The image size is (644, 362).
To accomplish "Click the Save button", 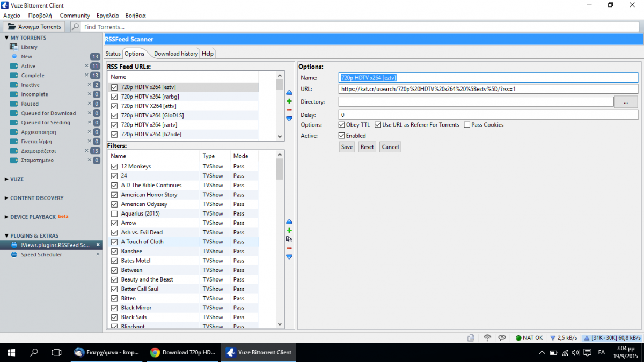I will (x=347, y=147).
